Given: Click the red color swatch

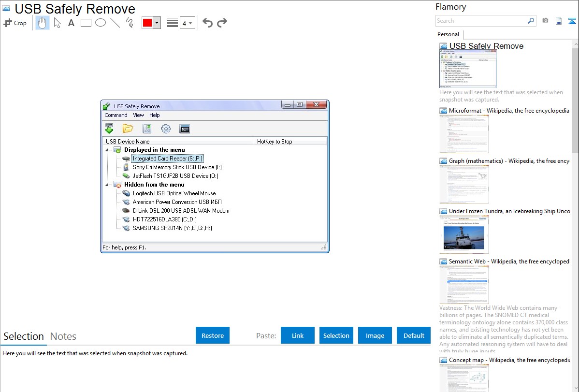Looking at the screenshot, I should point(147,23).
